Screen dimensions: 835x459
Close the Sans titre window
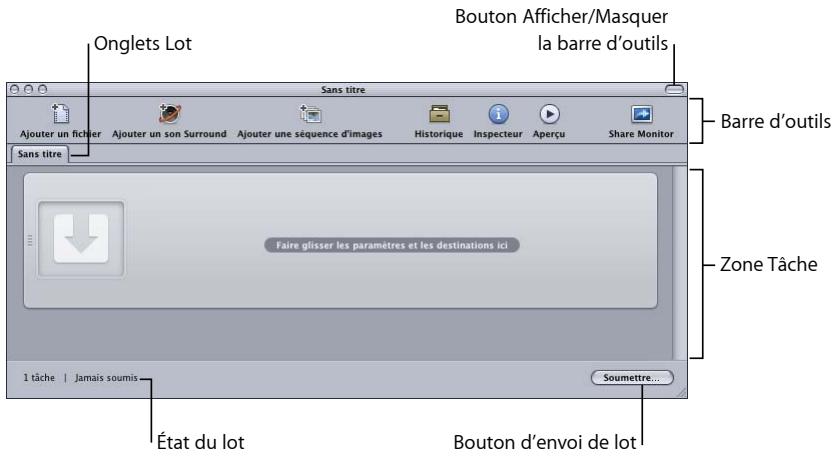[x=15, y=90]
